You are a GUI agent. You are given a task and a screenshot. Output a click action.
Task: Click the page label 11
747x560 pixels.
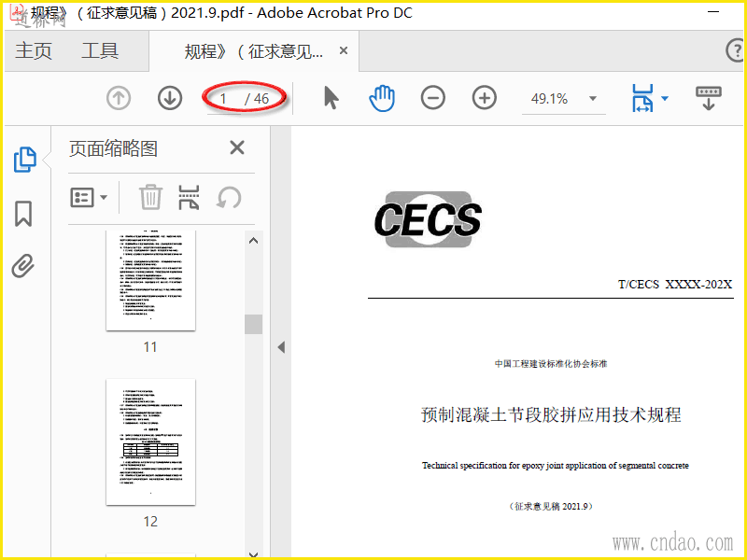pyautogui.click(x=150, y=347)
